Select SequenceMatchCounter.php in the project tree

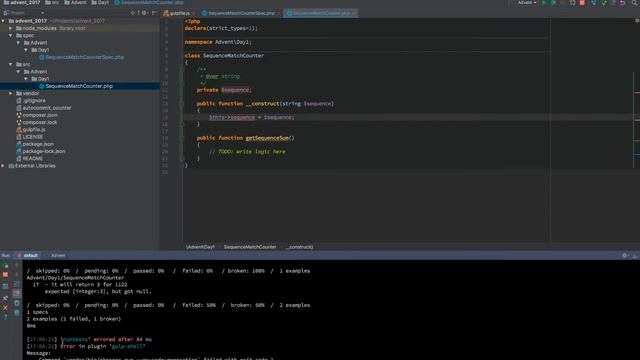pyautogui.click(x=79, y=86)
